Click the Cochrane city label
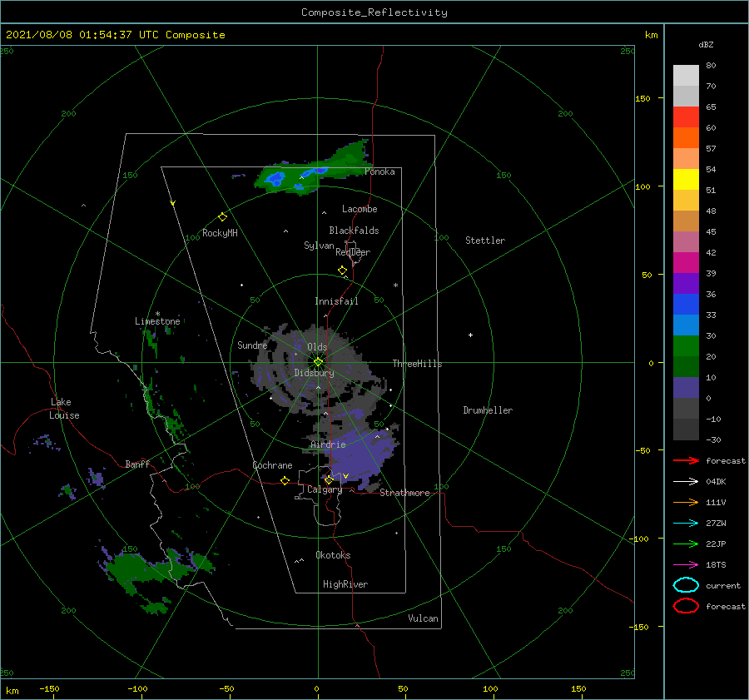This screenshot has height=700, width=749. pyautogui.click(x=272, y=465)
